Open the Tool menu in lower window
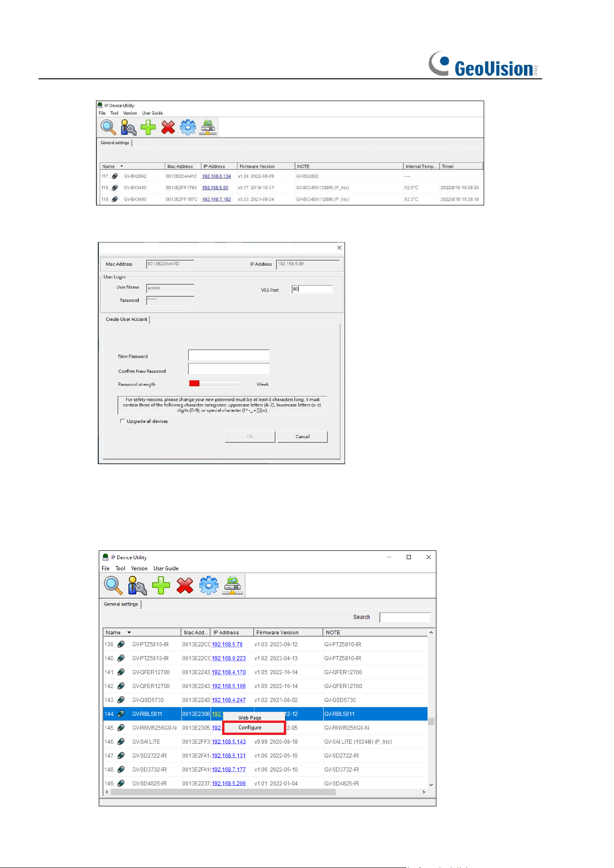 pyautogui.click(x=120, y=568)
